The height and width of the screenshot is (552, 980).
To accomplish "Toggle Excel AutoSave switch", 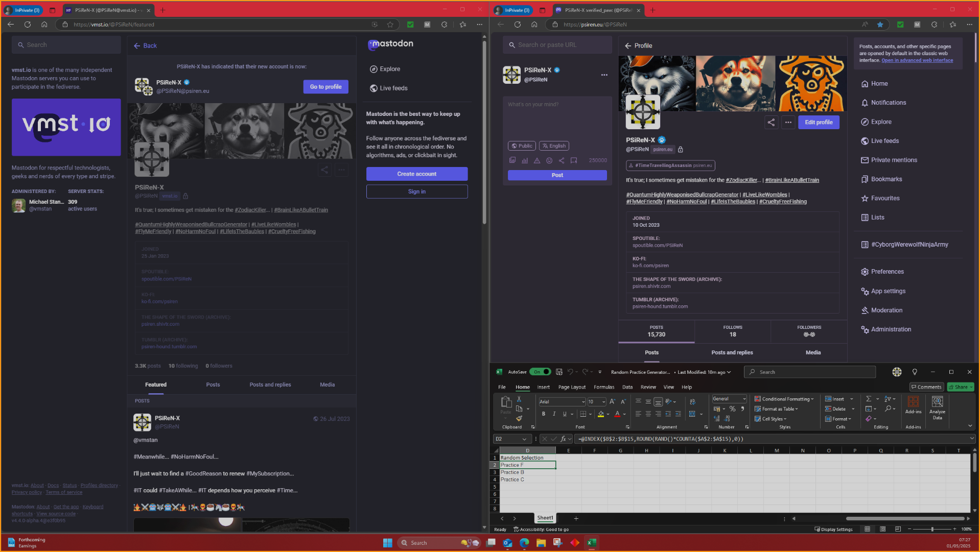I will coord(540,372).
